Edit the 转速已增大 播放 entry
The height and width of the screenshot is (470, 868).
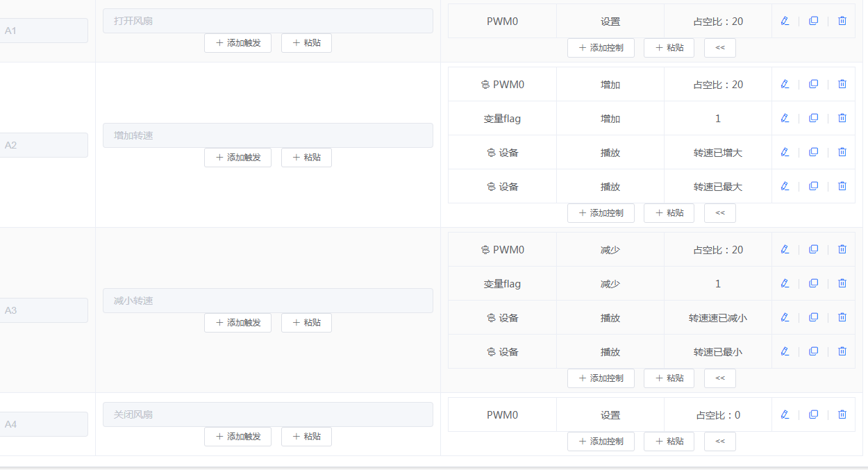coord(785,152)
